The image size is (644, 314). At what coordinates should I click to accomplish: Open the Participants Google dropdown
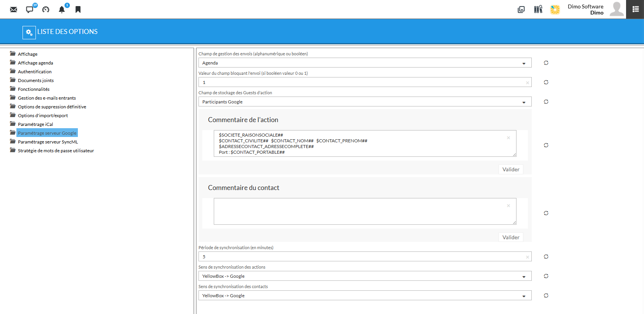(365, 102)
